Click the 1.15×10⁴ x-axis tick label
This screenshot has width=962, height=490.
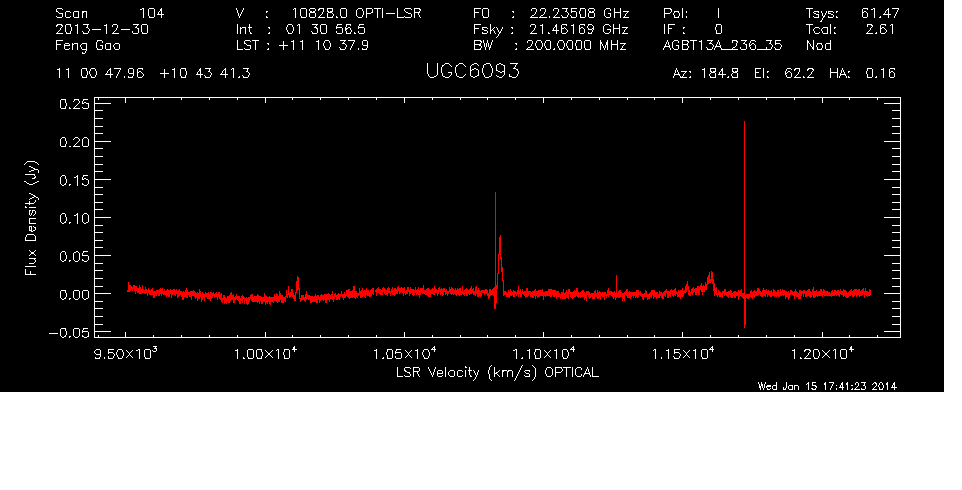683,353
